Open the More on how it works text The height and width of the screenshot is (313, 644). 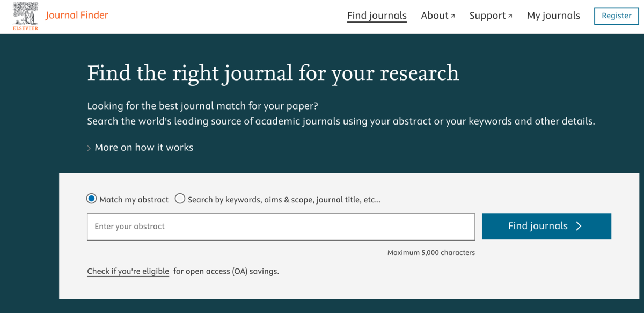[144, 147]
